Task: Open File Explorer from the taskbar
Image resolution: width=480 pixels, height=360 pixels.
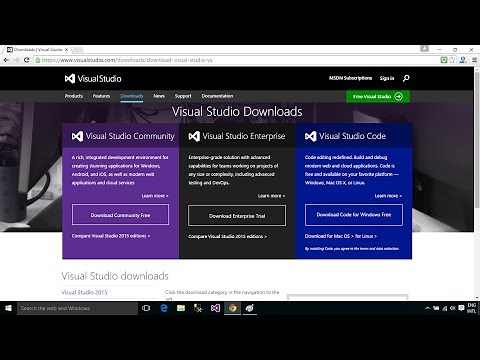Action: (x=181, y=308)
